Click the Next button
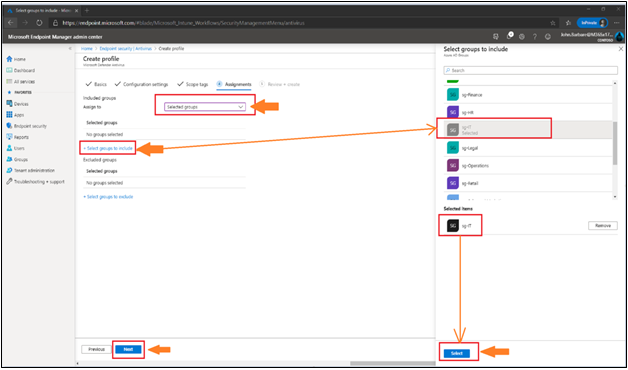Viewport: 628px width, 370px height. tap(128, 349)
